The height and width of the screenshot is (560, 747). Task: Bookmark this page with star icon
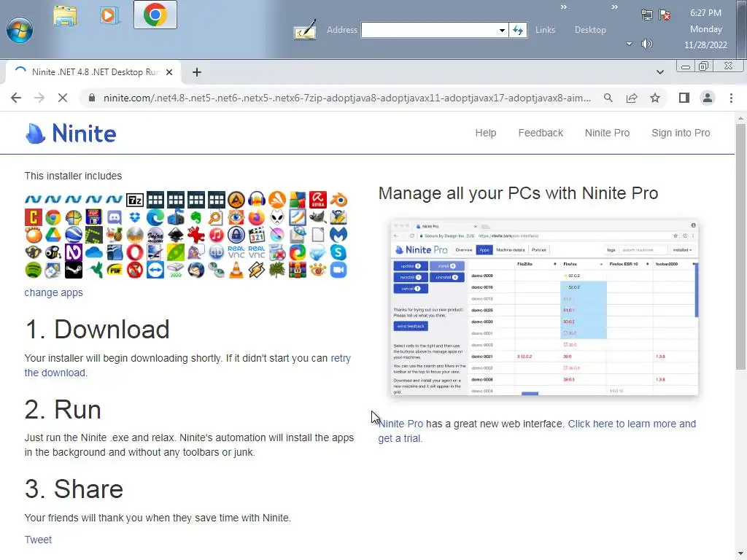655,98
